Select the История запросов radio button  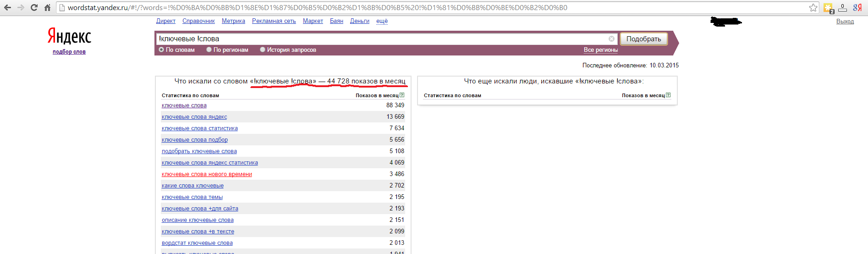click(263, 50)
